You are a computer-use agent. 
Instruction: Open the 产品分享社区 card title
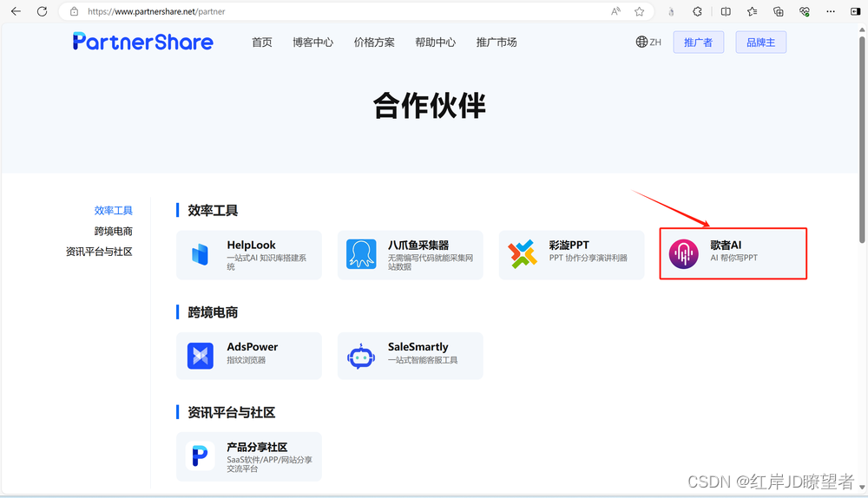(257, 447)
